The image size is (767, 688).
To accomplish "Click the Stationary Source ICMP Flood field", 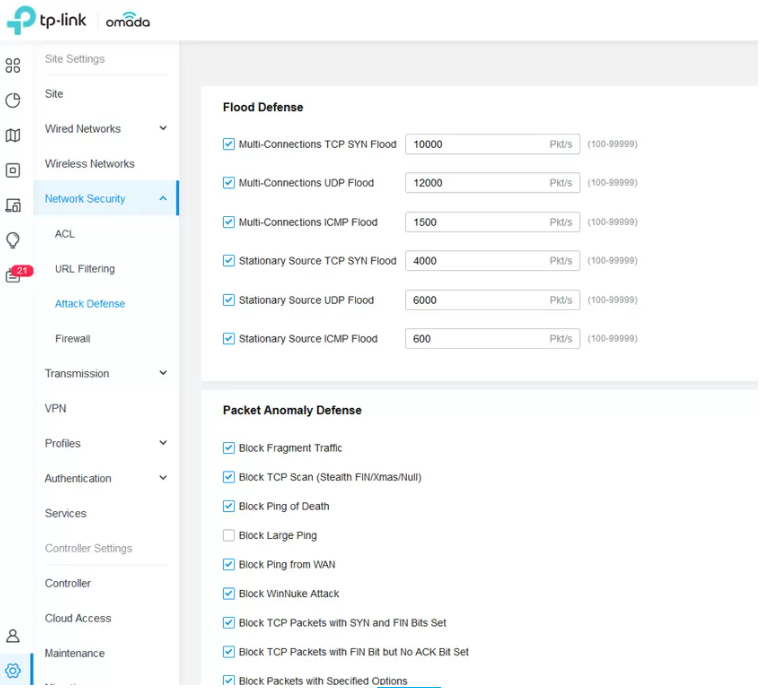I will point(475,339).
